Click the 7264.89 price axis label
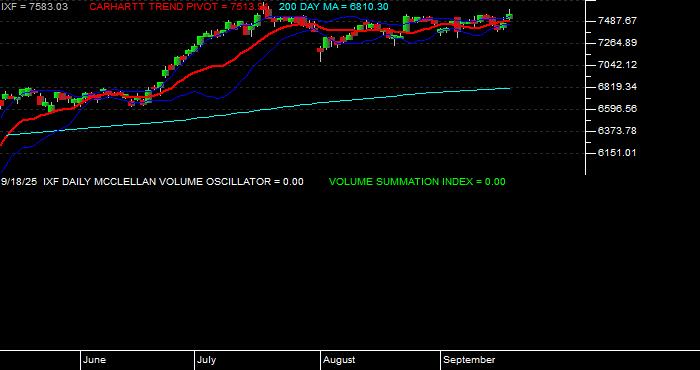 [617, 43]
